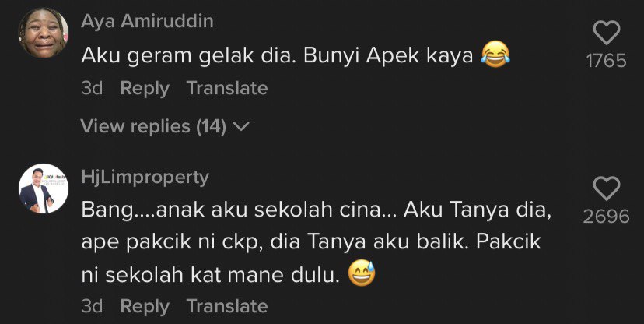Select the comment text "Bunyi Apek kaya"
The image size is (644, 324).
tap(389, 56)
